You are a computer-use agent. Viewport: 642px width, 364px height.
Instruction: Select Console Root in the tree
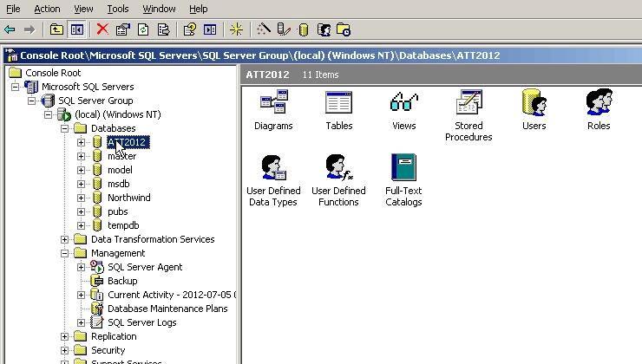53,73
